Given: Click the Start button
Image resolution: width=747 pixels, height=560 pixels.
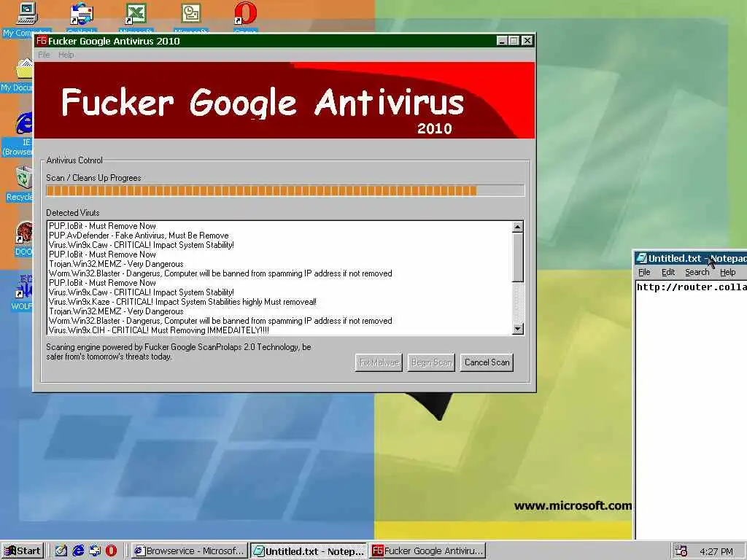Looking at the screenshot, I should pos(23,551).
